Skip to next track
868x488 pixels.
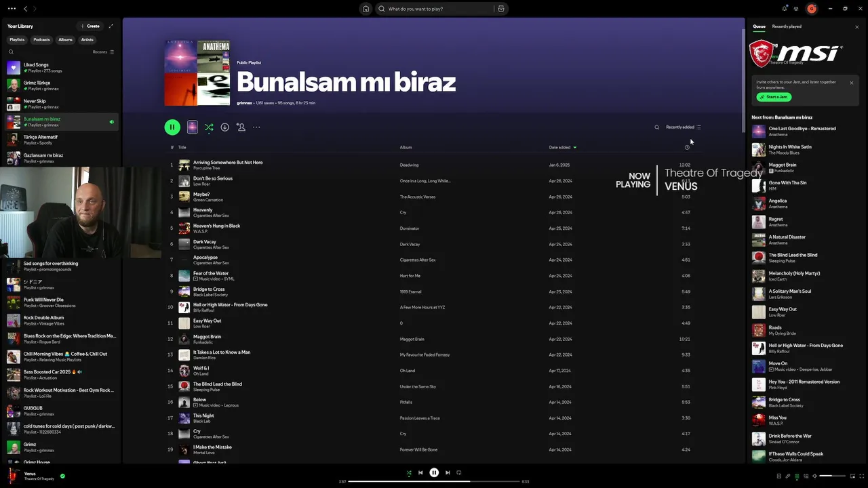[x=448, y=473]
